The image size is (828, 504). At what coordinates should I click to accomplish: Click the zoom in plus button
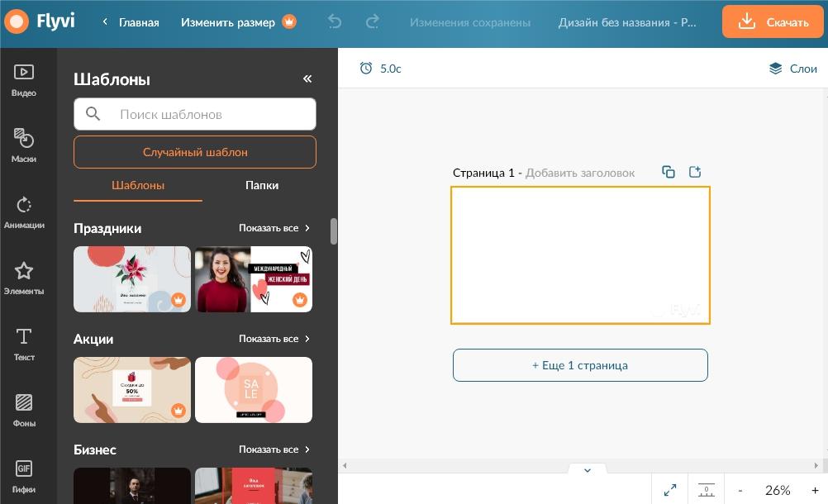[815, 490]
